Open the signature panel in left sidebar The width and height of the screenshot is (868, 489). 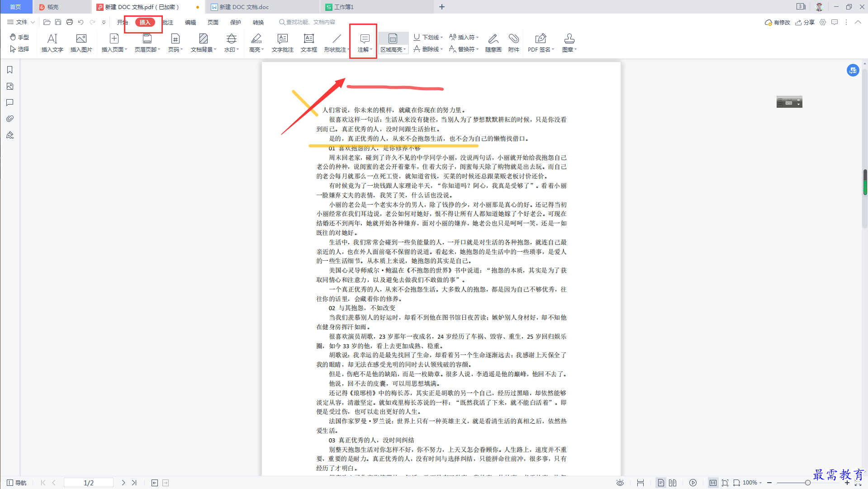(9, 135)
